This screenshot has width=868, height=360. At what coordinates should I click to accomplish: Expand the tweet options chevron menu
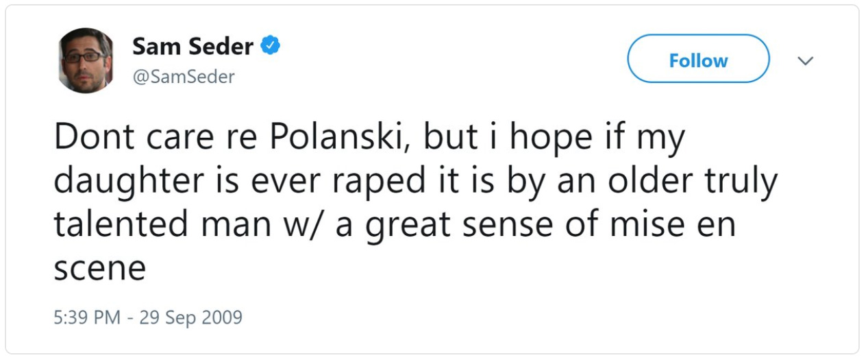pos(806,61)
